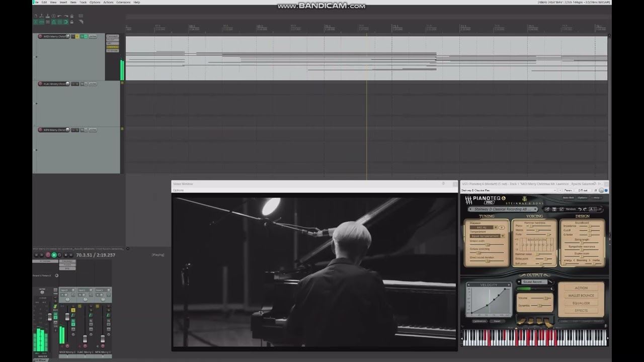The width and height of the screenshot is (644, 362).
Task: Toggle auto-crossfade toolbar icon
Action: pyautogui.click(x=36, y=22)
